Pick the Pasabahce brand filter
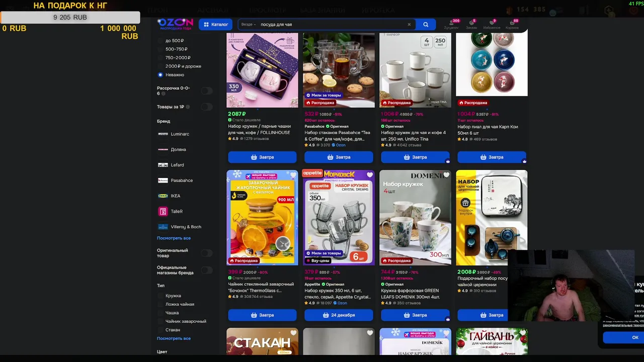 tap(175, 180)
